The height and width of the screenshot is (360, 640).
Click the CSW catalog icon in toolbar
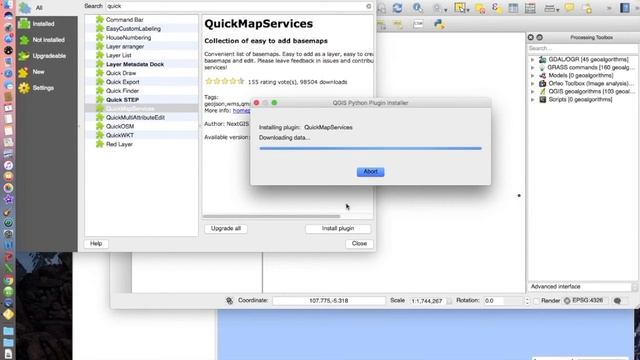click(418, 24)
